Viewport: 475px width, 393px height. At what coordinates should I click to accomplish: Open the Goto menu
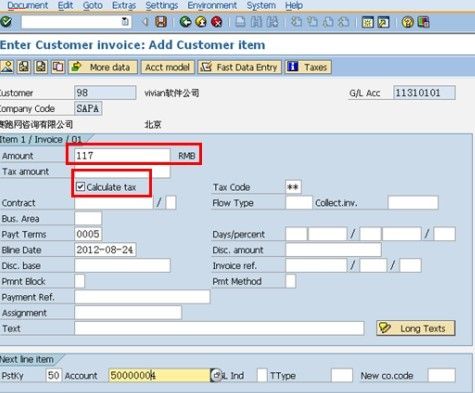tap(93, 5)
